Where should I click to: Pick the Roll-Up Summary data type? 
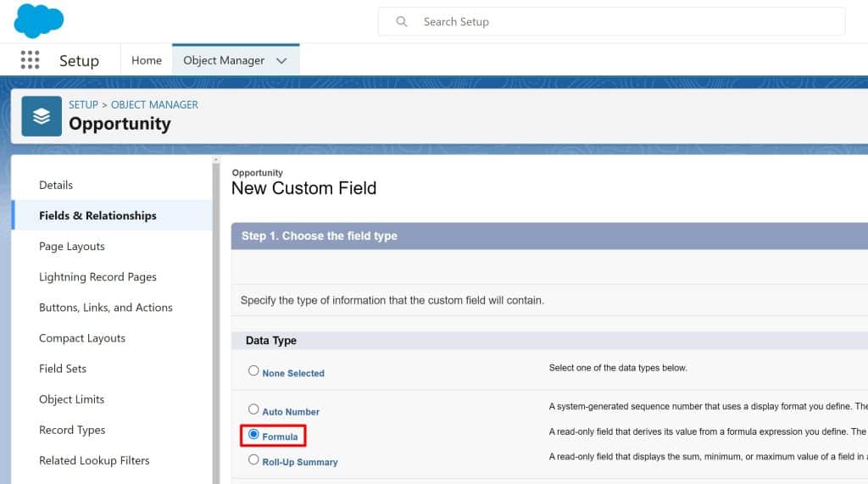pyautogui.click(x=253, y=460)
